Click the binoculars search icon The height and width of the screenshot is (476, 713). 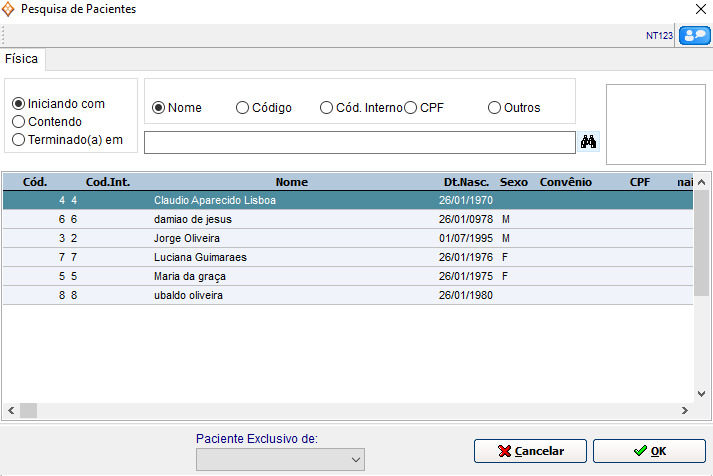(x=589, y=142)
